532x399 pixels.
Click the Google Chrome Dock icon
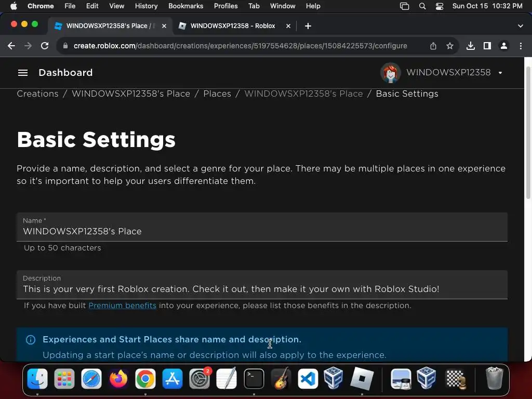click(145, 379)
